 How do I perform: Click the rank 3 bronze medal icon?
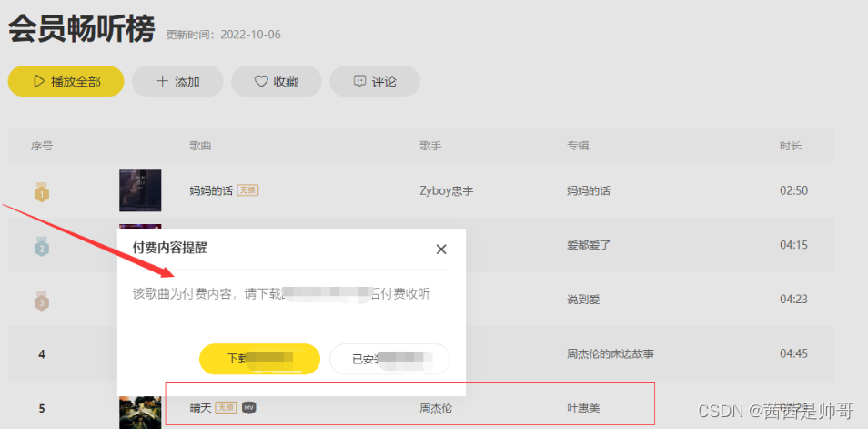pos(42,301)
